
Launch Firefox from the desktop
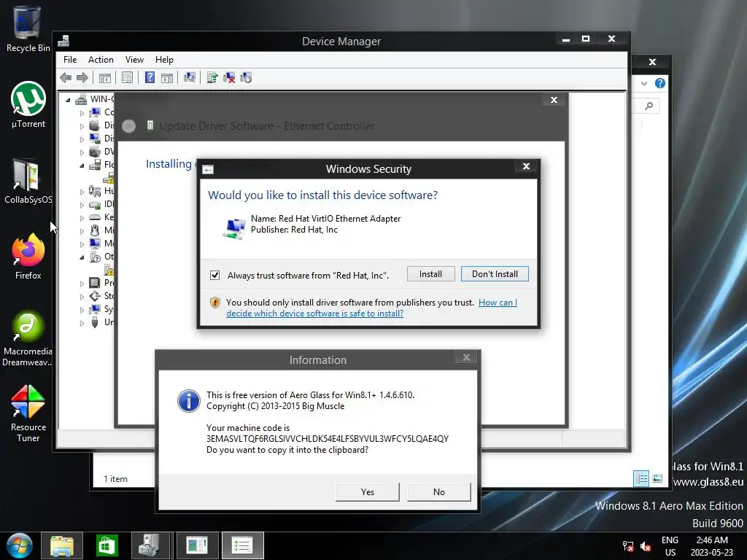click(28, 256)
